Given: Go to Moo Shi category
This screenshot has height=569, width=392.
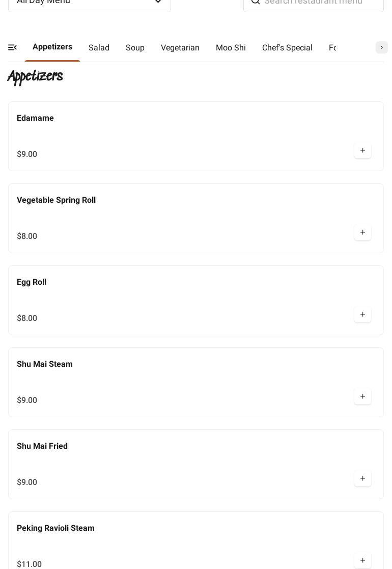Looking at the screenshot, I should tap(231, 47).
